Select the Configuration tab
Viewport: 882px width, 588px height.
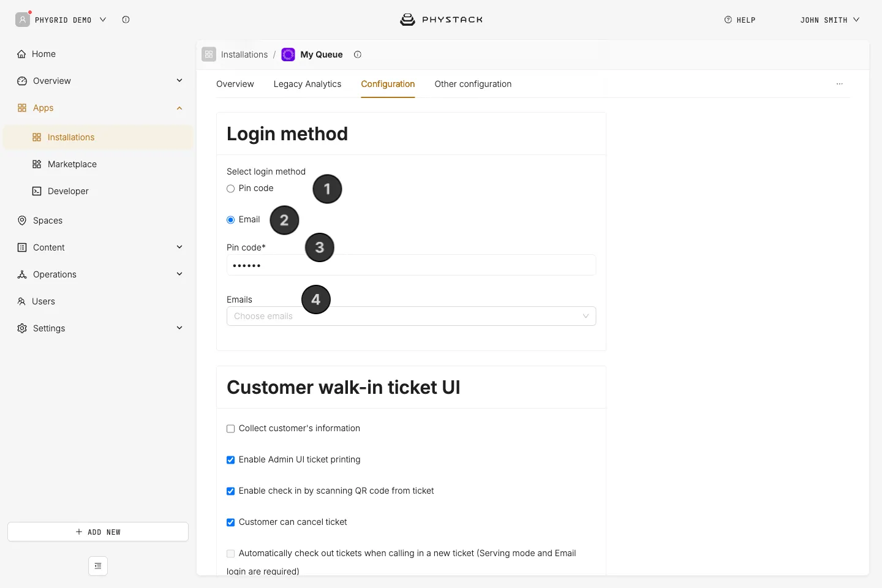pos(388,84)
